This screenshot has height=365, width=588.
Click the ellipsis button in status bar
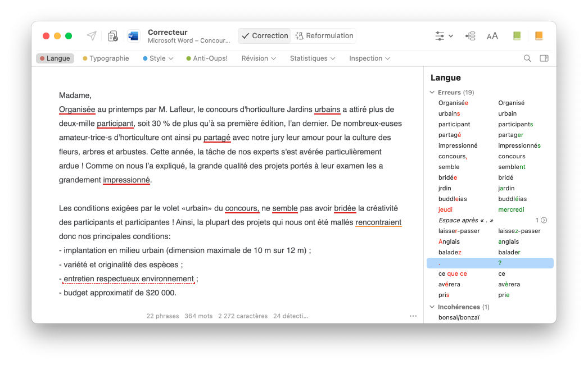[x=413, y=316]
